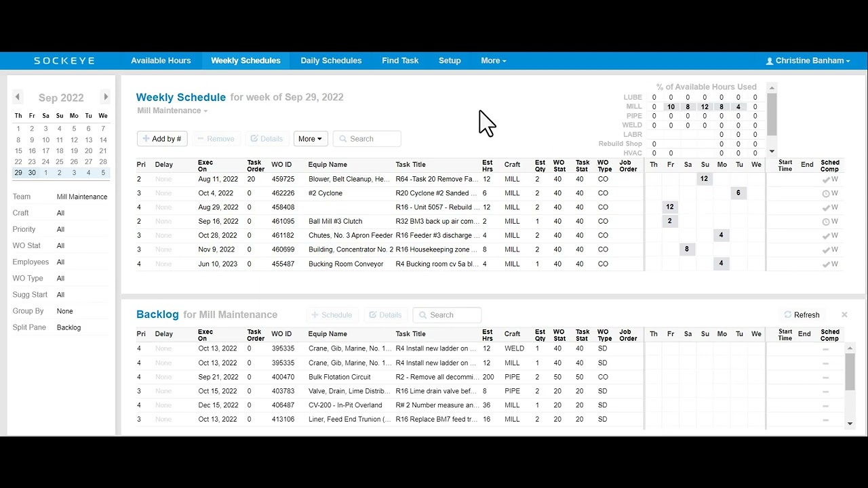Screen dimensions: 868x488
Task: Click the Weekly Schedule search field
Action: coord(367,139)
